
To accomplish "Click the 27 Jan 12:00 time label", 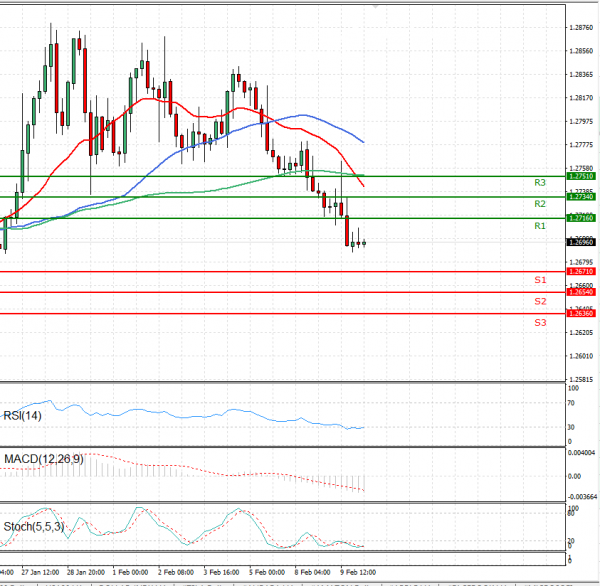I will coord(40,573).
